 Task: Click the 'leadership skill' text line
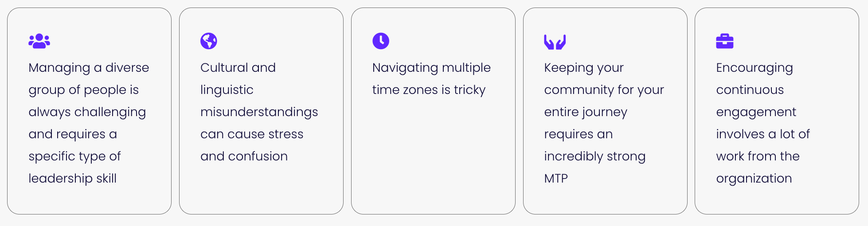[x=73, y=179]
